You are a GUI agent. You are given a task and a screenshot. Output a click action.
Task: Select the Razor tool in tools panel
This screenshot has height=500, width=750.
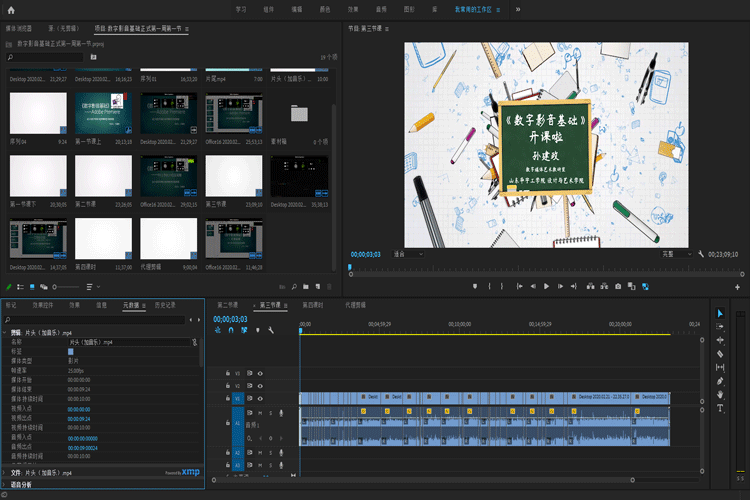click(x=720, y=353)
